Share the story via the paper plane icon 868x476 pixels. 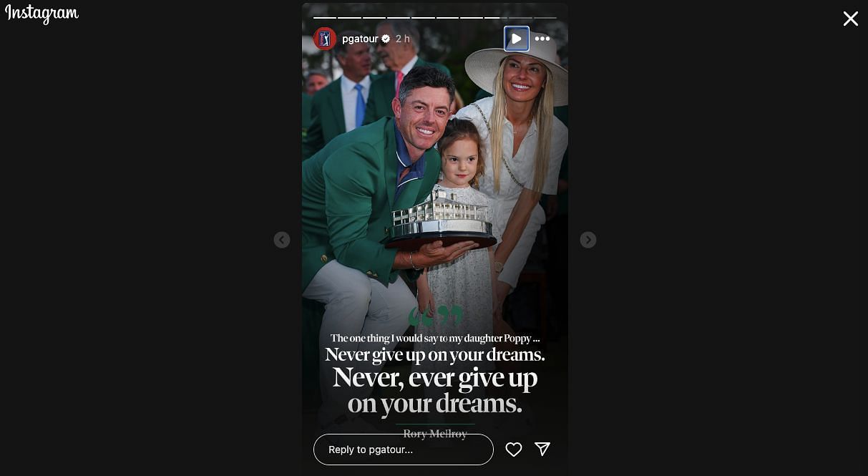pos(542,449)
